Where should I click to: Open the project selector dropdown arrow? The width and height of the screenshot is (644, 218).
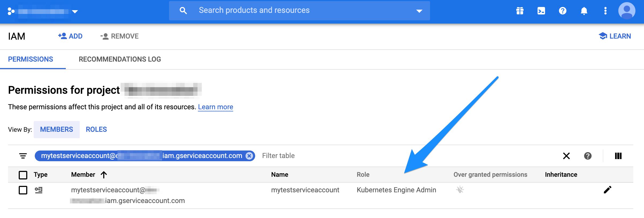pos(75,12)
